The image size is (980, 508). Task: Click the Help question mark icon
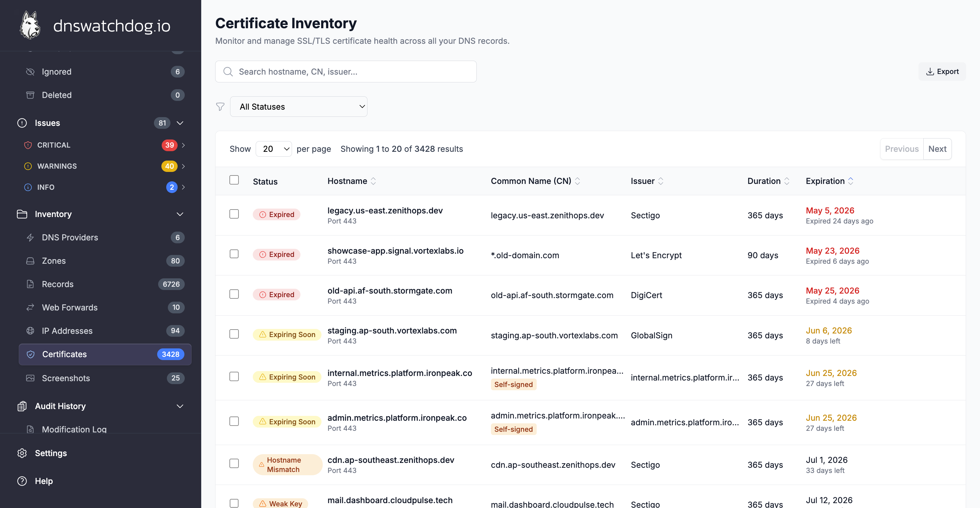[22, 480]
